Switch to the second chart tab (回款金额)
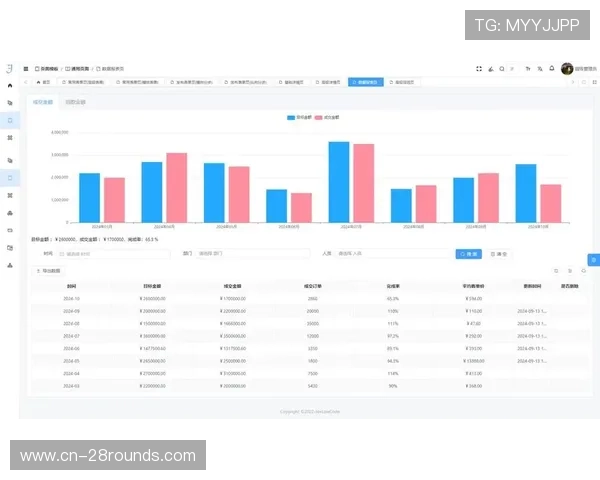 pyautogui.click(x=75, y=101)
